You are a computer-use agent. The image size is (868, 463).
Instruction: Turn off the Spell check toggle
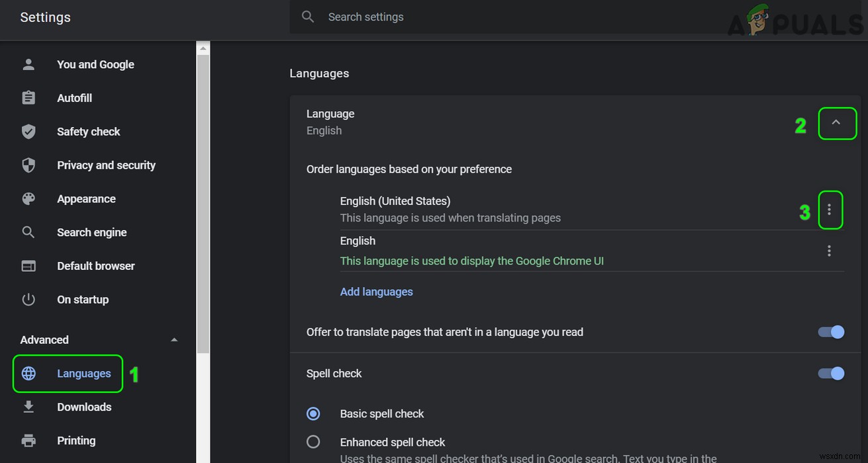click(830, 373)
